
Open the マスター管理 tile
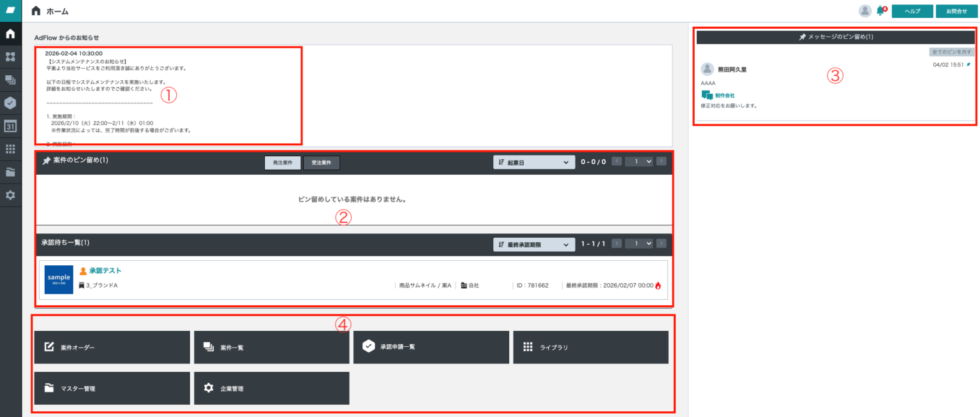tap(112, 388)
